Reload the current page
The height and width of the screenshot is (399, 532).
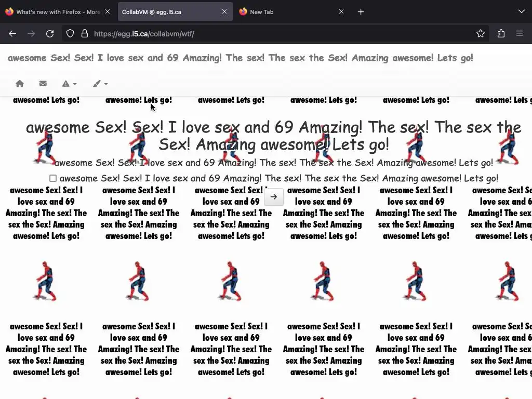point(50,34)
